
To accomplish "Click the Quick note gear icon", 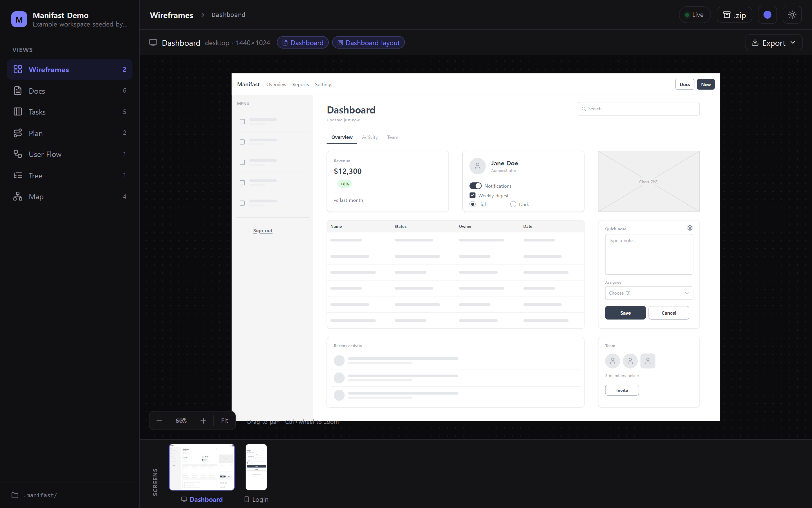I will click(690, 228).
